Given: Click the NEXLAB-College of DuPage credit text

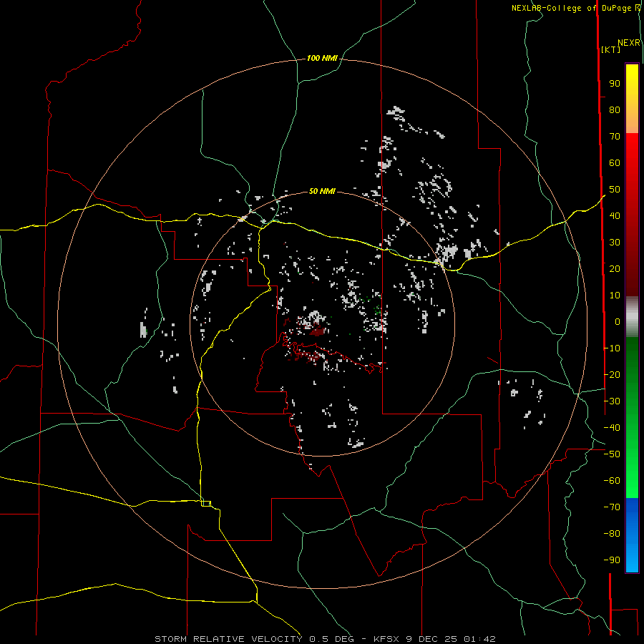Looking at the screenshot, I should tap(571, 8).
